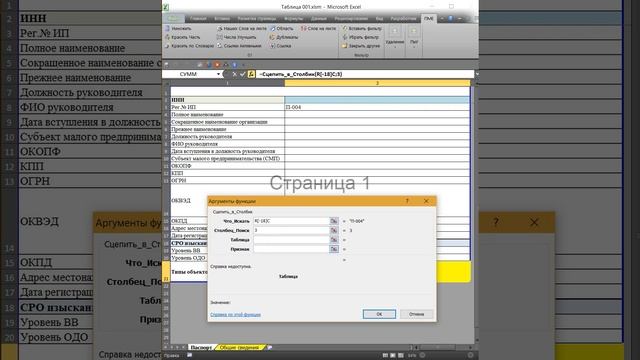640x360 pixels.
Task: Close the Аргументы функции dialog
Action: pyautogui.click(x=426, y=201)
